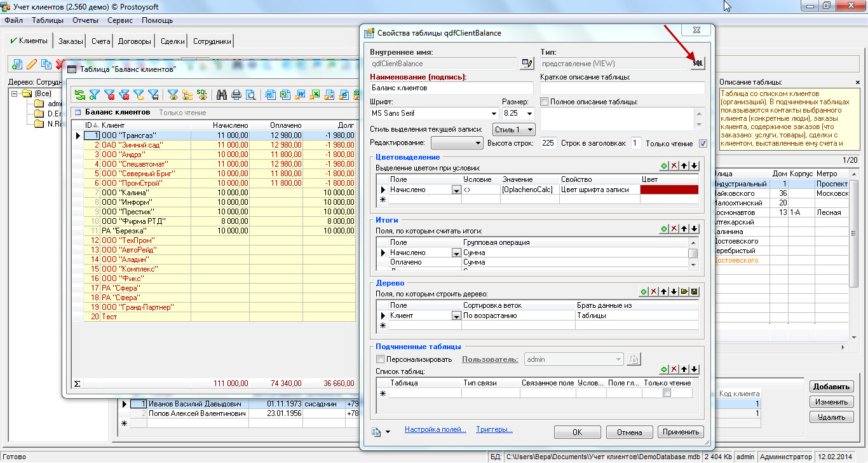Open copy menu arrow at dialog bottom-left
The width and height of the screenshot is (868, 463).
click(388, 432)
